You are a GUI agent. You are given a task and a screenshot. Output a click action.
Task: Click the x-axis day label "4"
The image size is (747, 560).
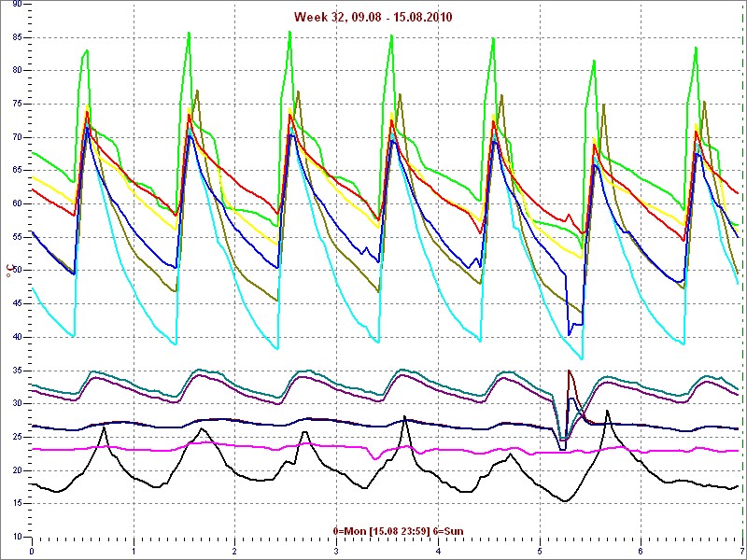pos(438,552)
